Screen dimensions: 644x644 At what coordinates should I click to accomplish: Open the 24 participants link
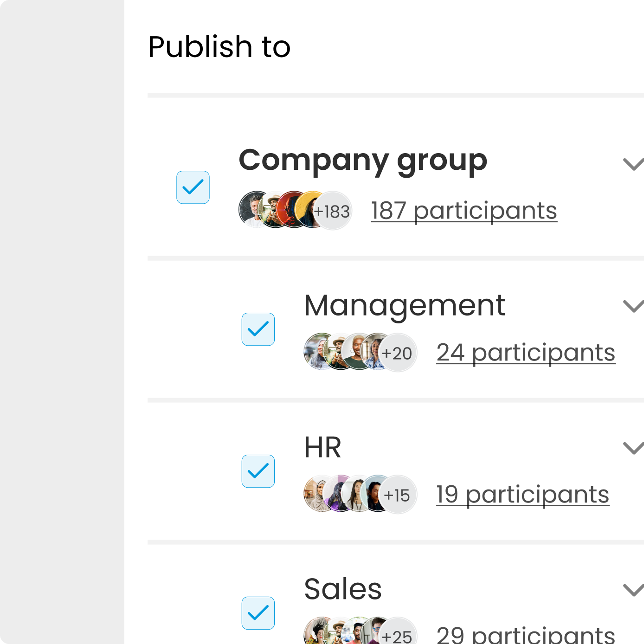pyautogui.click(x=526, y=353)
